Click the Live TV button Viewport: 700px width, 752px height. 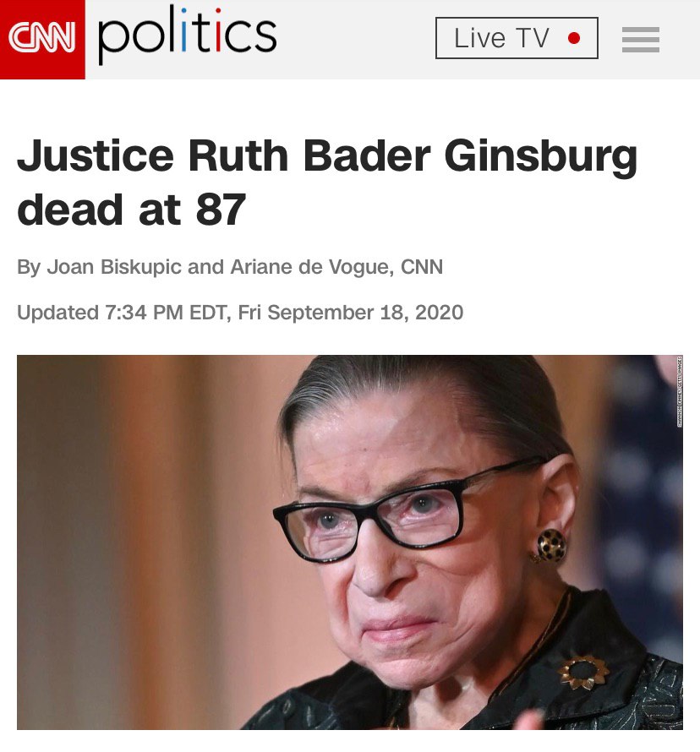click(517, 38)
